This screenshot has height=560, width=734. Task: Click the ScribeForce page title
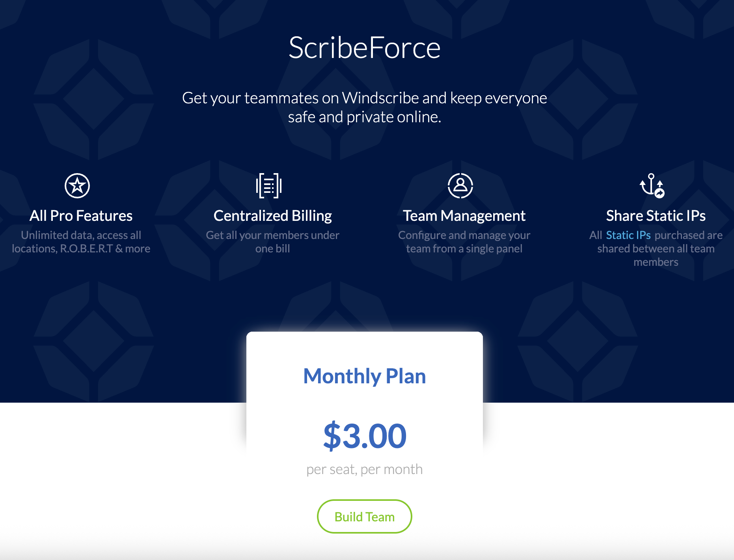pos(364,48)
